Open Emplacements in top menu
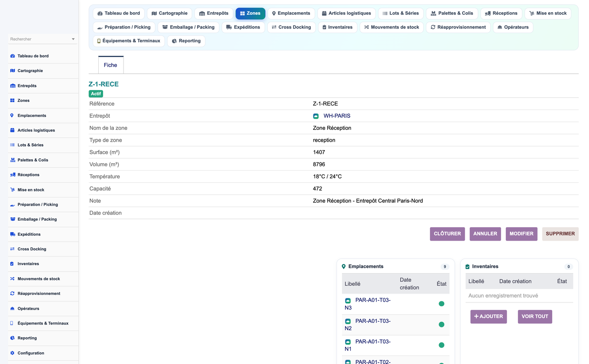The width and height of the screenshot is (589, 364). [291, 13]
